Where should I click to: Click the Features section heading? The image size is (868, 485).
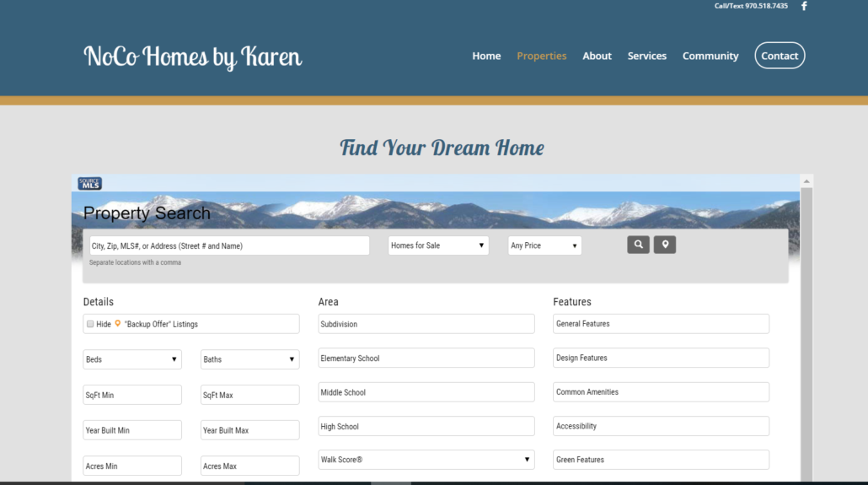[572, 301]
